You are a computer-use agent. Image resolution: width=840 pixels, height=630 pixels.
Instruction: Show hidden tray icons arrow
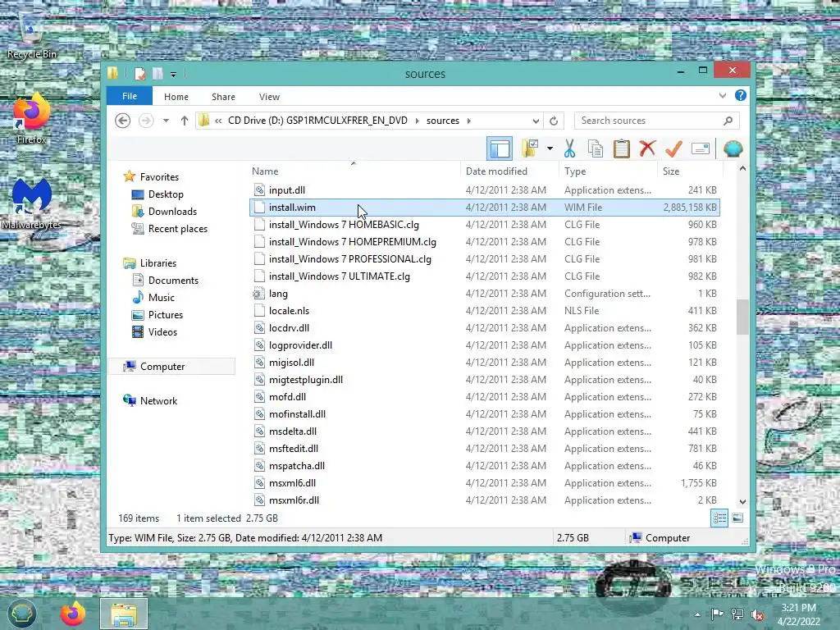click(697, 614)
